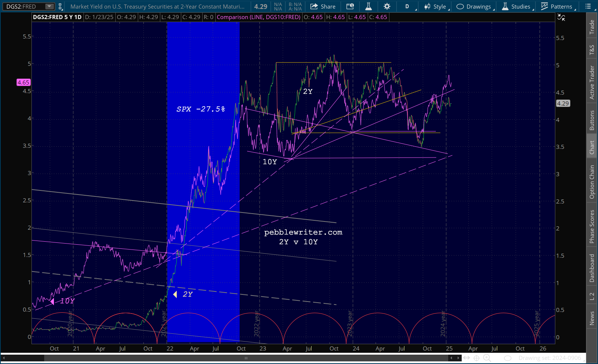
Task: Open the Active Trader side tab
Action: (x=592, y=82)
